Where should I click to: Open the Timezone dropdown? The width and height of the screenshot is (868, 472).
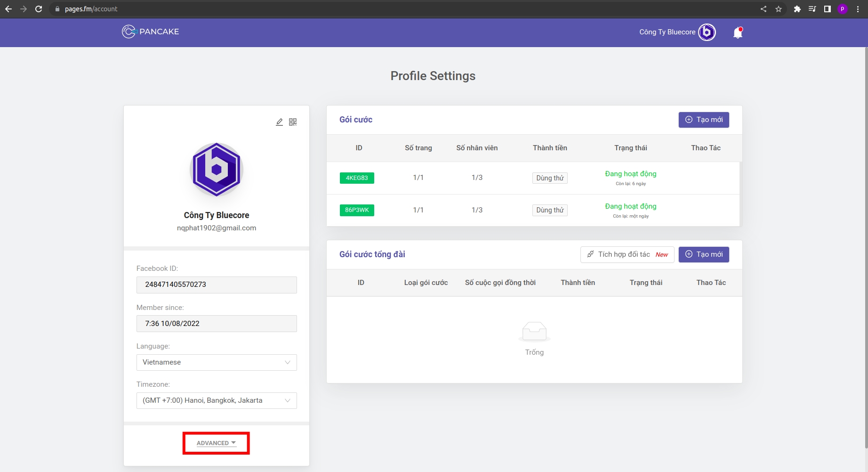[x=217, y=400]
